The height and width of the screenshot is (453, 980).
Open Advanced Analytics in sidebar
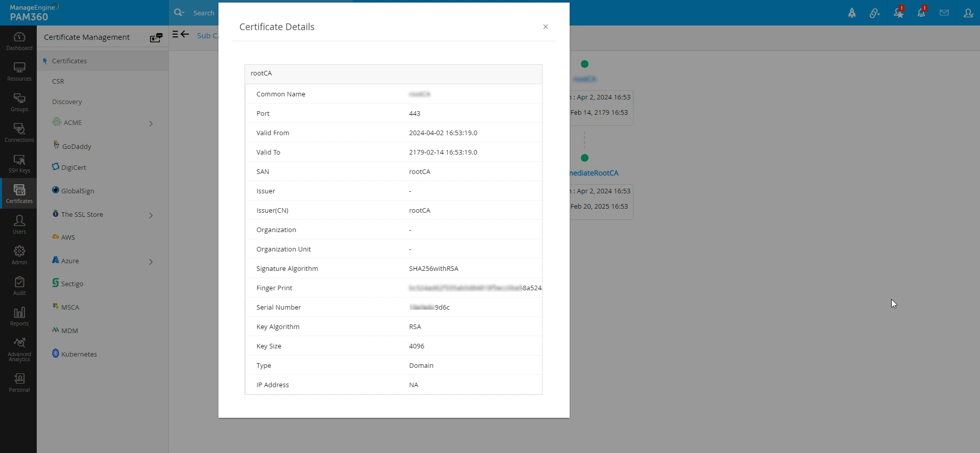19,349
